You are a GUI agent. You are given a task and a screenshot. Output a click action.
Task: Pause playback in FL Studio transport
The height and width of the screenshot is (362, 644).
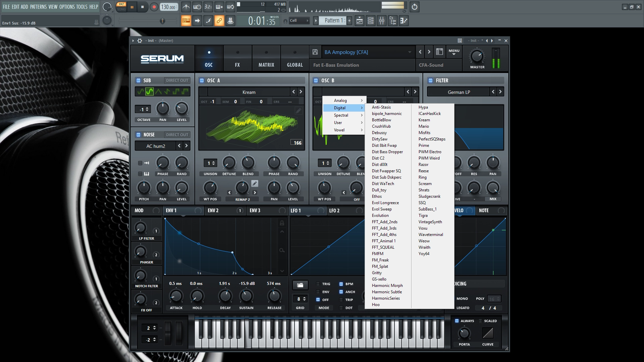pos(132,7)
